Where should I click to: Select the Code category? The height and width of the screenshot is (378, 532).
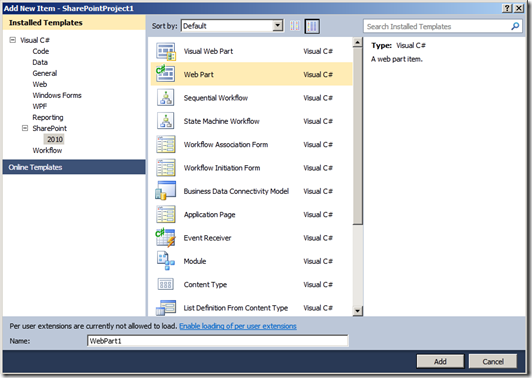(x=41, y=51)
